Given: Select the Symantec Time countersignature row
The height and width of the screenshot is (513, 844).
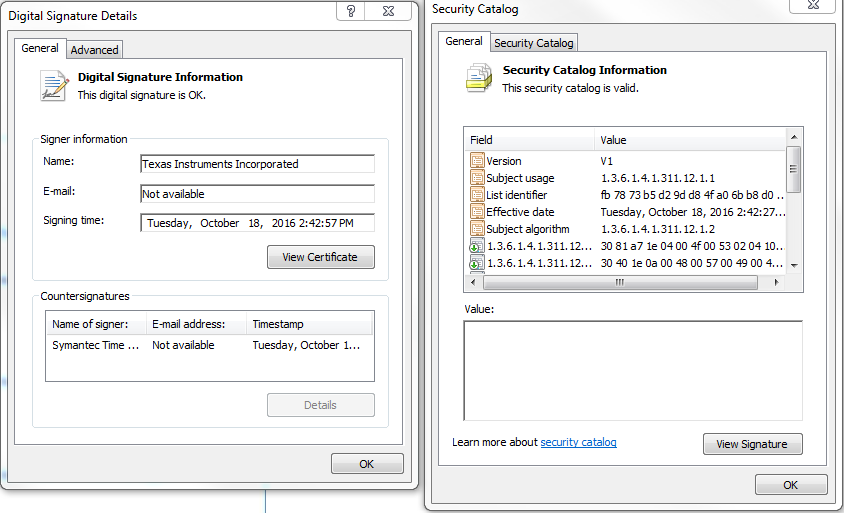Looking at the screenshot, I should point(209,345).
